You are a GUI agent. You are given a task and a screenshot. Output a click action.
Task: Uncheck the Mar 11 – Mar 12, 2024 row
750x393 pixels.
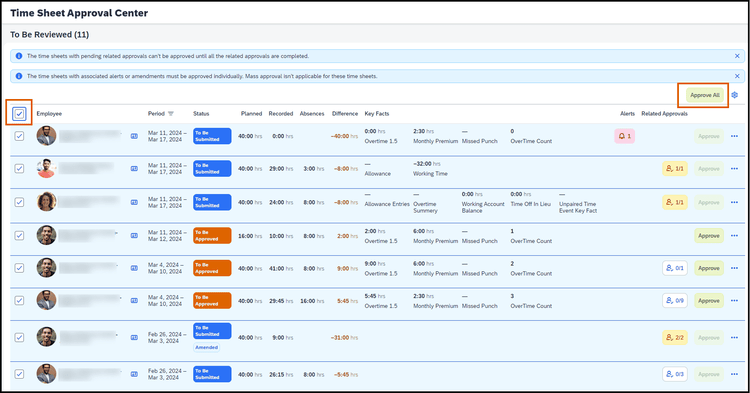pyautogui.click(x=19, y=236)
